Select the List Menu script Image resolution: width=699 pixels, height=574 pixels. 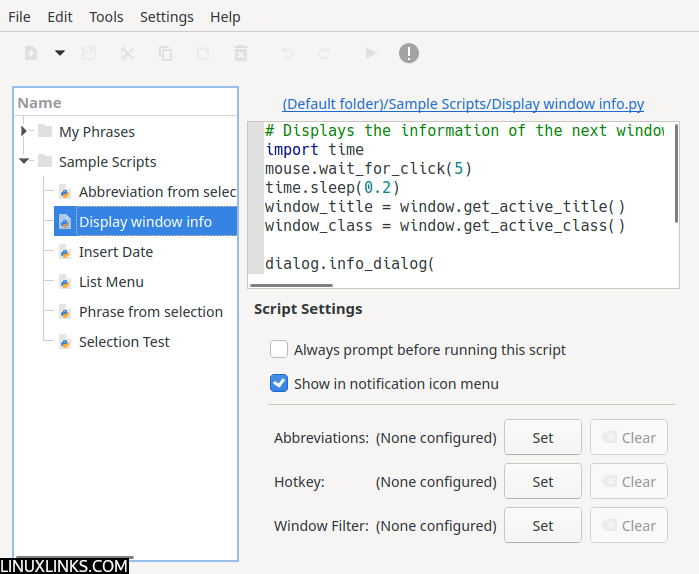[111, 282]
